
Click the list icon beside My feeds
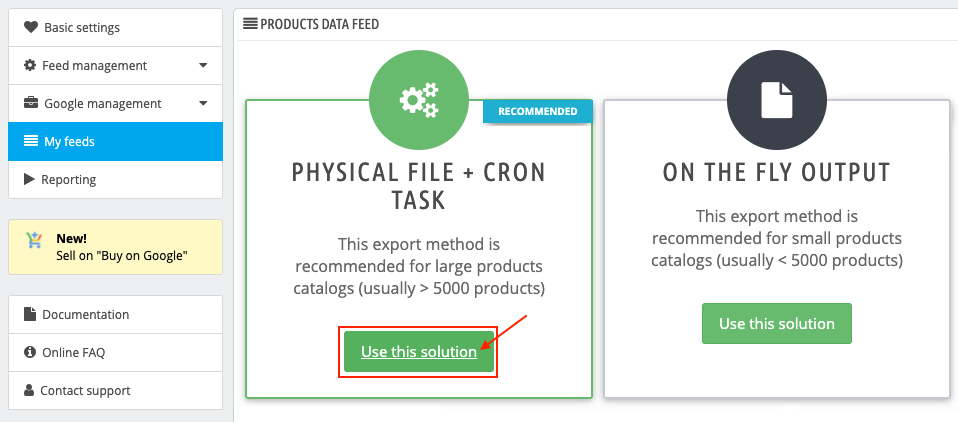tap(31, 141)
